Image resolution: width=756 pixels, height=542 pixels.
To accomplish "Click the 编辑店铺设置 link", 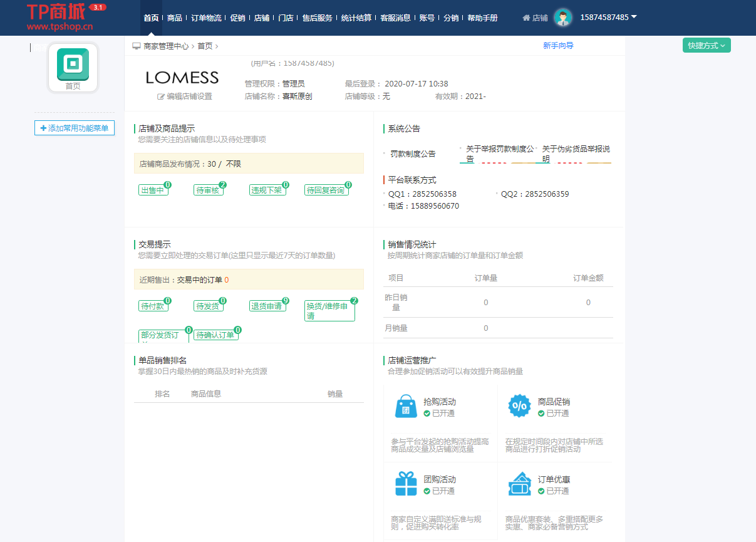I will [185, 96].
